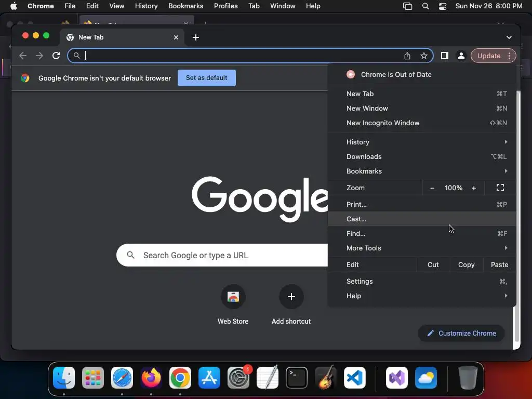Open the Profiles menu in the macOS menu bar
This screenshot has width=532, height=399.
click(225, 6)
